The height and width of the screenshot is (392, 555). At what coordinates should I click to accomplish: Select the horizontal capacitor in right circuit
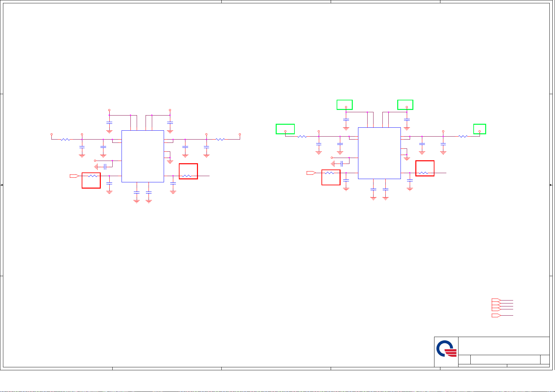(x=342, y=164)
